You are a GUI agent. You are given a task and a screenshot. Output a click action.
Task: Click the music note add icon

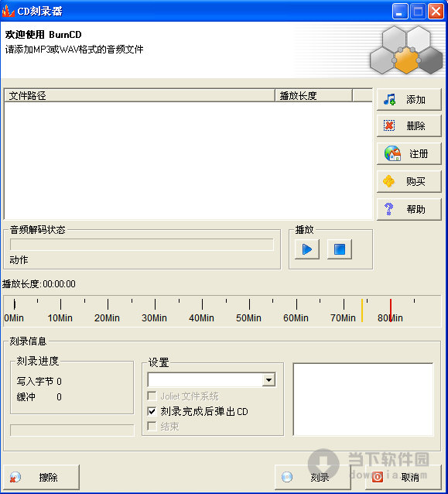pyautogui.click(x=390, y=100)
